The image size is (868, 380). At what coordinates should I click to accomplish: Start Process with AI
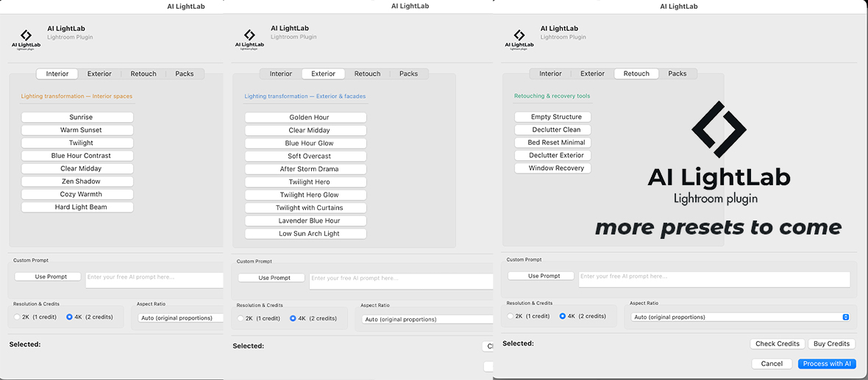point(827,363)
